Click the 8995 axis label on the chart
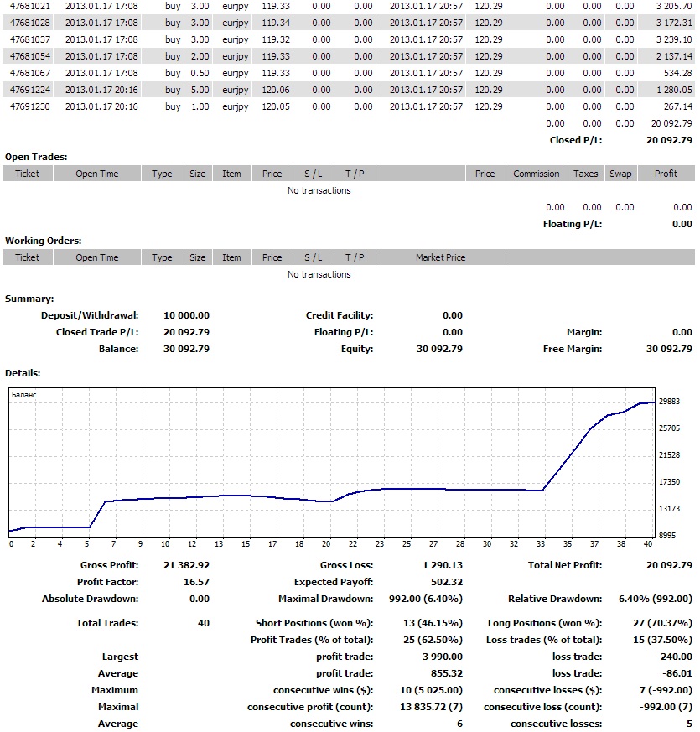The width and height of the screenshot is (700, 732). 667,536
